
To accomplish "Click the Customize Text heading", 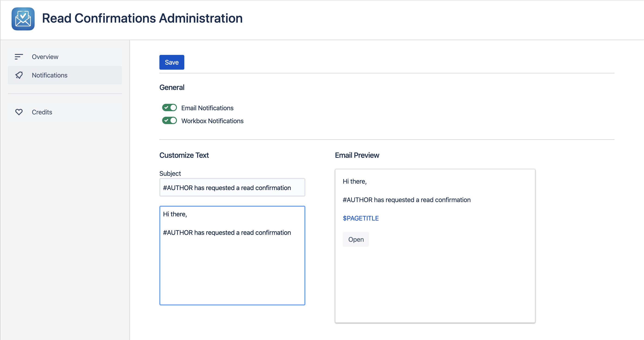I will point(184,155).
